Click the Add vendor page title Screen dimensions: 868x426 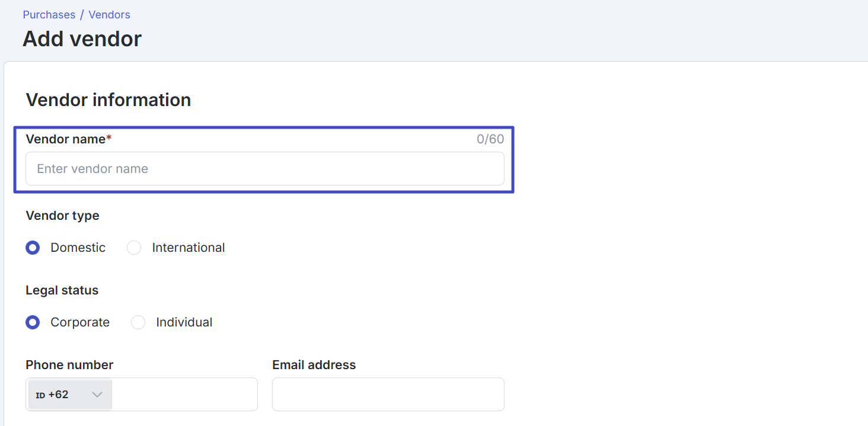coord(82,39)
